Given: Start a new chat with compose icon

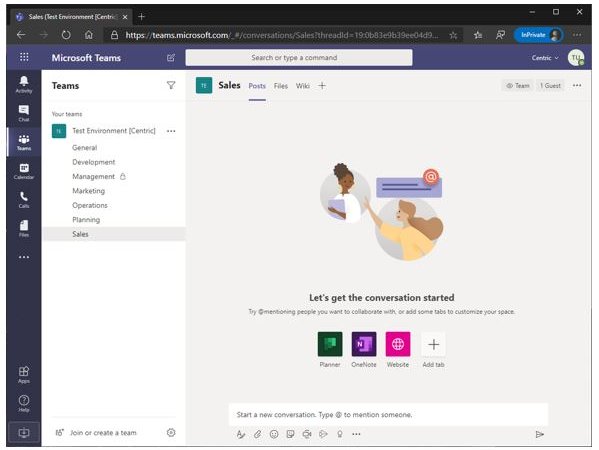Looking at the screenshot, I should (x=171, y=58).
